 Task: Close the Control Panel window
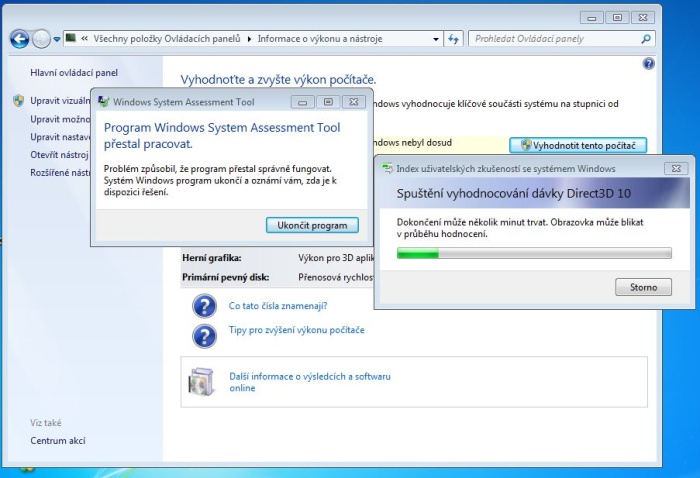[x=643, y=18]
